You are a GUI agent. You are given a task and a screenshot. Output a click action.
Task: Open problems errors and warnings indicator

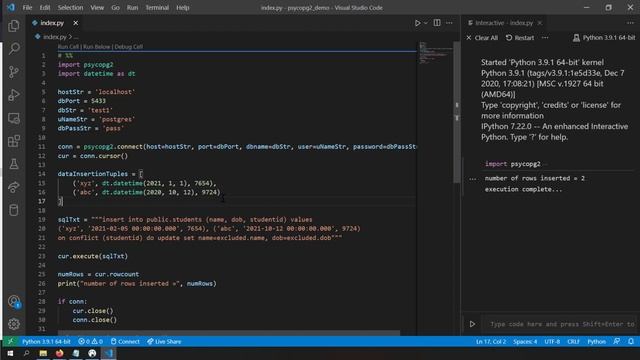90,341
